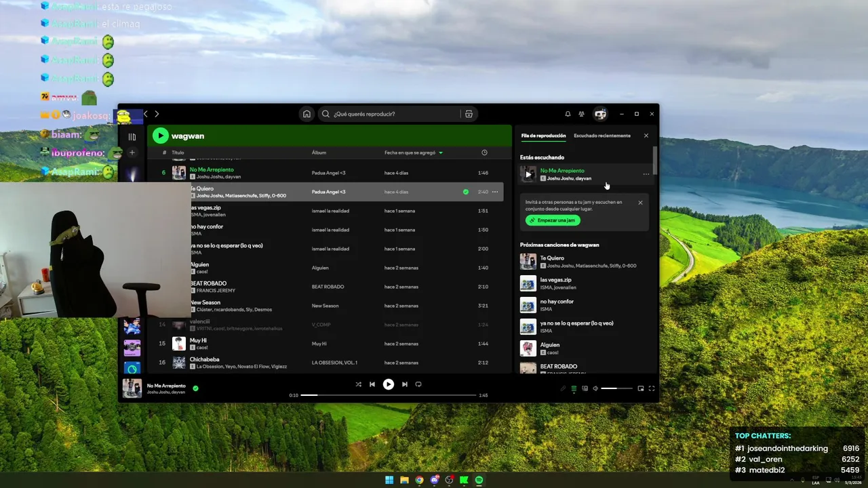868x488 pixels.
Task: Click the "Empezar una jam" button
Action: point(553,220)
